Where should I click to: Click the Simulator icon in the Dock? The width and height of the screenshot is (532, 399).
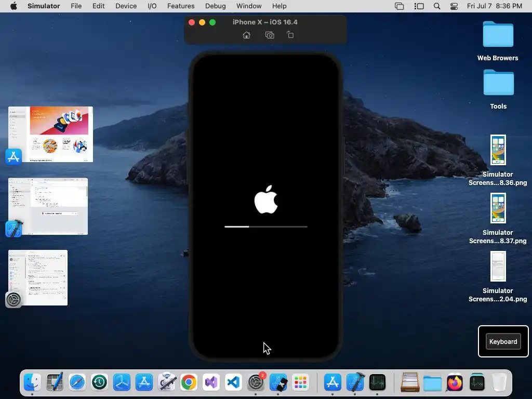278,382
